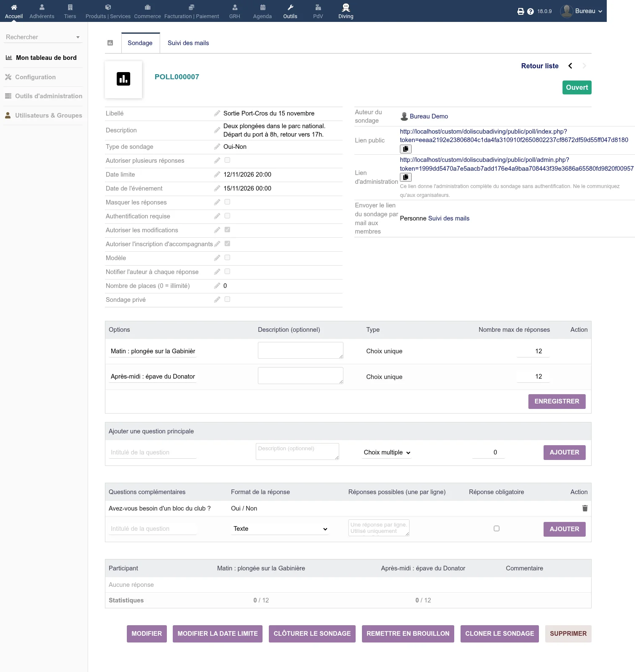Open the Diving module icon
The height and width of the screenshot is (672, 635).
click(x=346, y=7)
